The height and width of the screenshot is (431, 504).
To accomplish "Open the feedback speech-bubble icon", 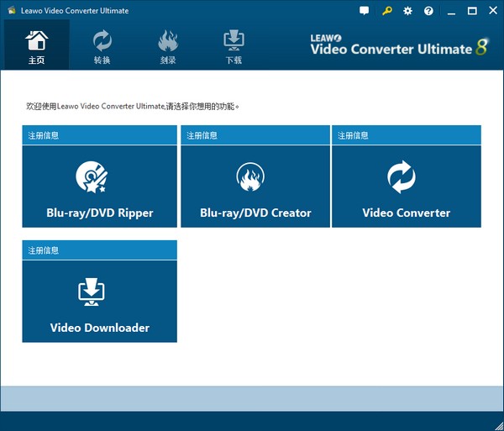I will pos(364,11).
